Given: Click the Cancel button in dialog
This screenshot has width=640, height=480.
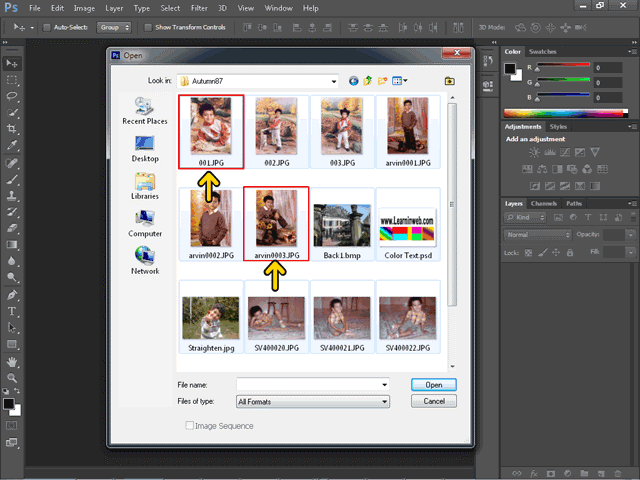Looking at the screenshot, I should (433, 401).
